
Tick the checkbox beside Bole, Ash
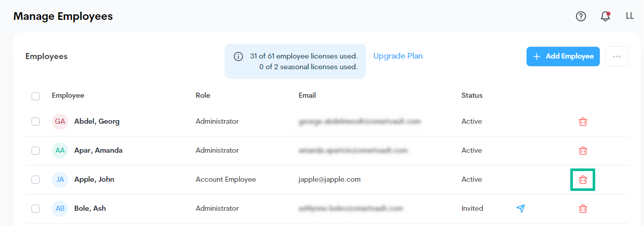point(36,209)
